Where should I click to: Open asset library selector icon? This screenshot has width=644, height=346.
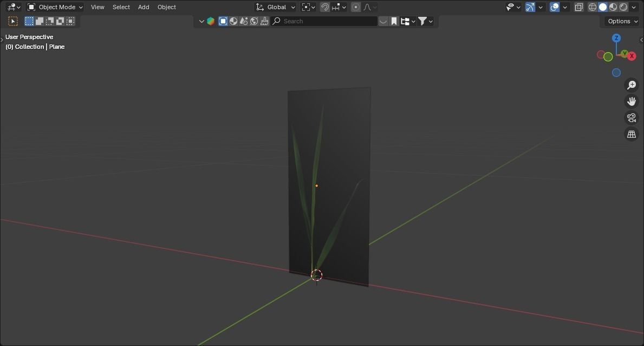click(x=211, y=21)
